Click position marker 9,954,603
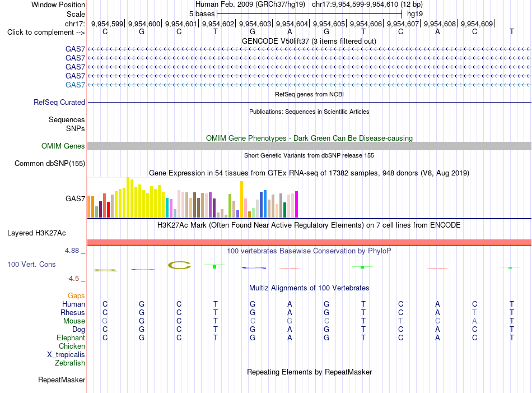The image size is (532, 393). [x=255, y=24]
